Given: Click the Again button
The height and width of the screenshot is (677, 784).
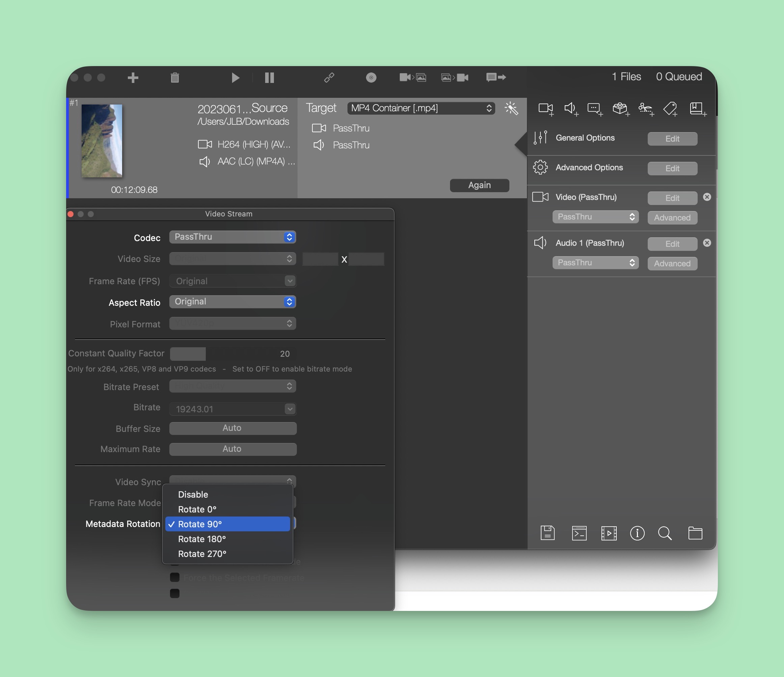Looking at the screenshot, I should coord(479,185).
